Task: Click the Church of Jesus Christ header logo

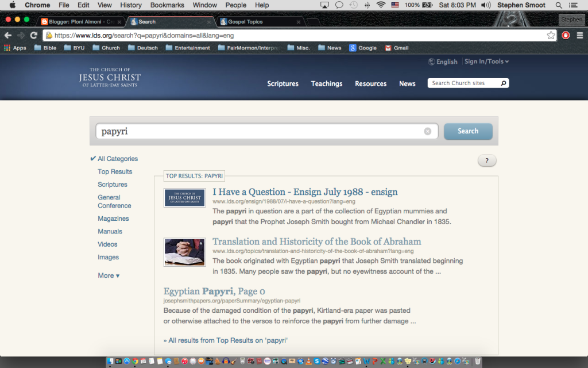Action: click(x=110, y=78)
